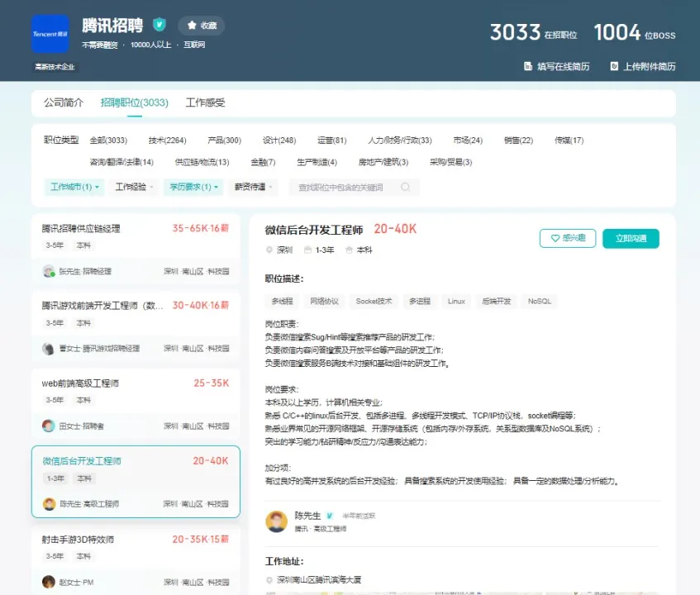Open the 学历要求(1) dropdown
700x595 pixels.
point(193,187)
